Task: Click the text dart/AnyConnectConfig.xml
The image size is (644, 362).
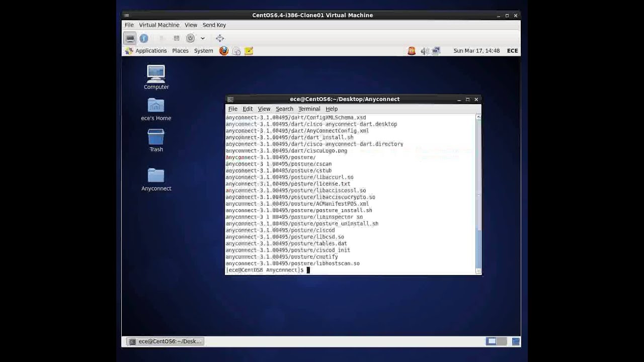Action: point(330,131)
